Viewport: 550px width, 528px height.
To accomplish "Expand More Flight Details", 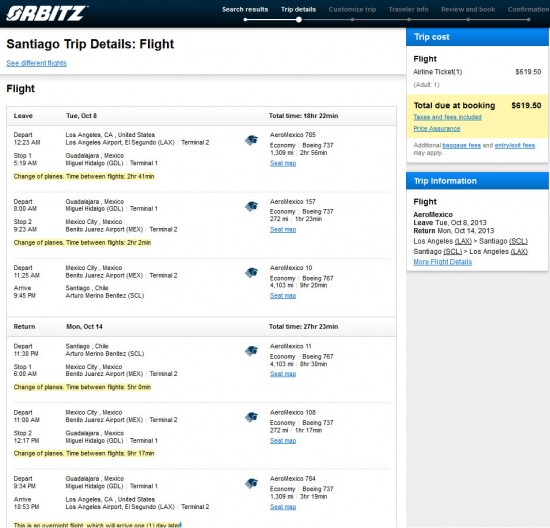I will point(443,262).
